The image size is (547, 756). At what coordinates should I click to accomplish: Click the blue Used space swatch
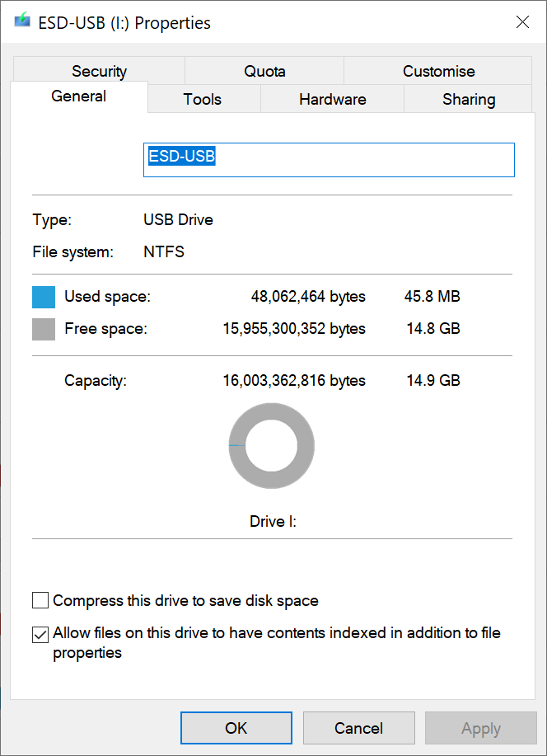tap(44, 297)
